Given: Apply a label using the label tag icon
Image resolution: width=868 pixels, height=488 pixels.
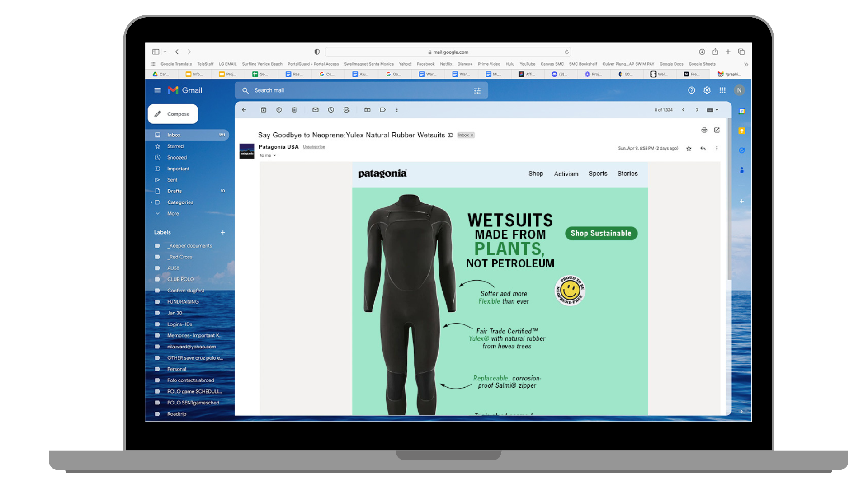Looking at the screenshot, I should click(x=383, y=110).
